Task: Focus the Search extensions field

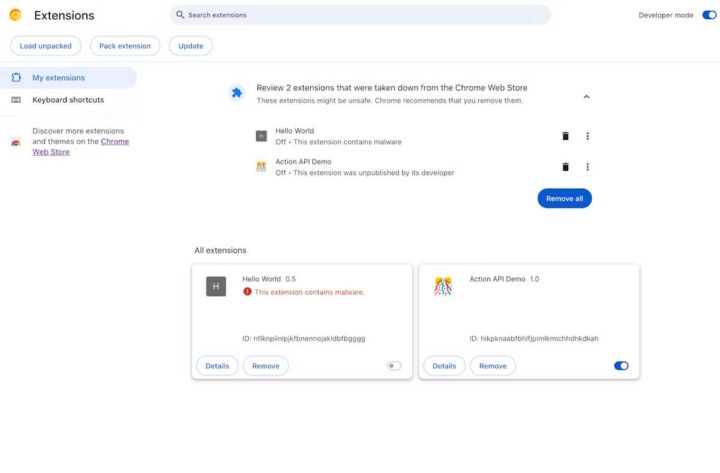Action: tap(360, 15)
